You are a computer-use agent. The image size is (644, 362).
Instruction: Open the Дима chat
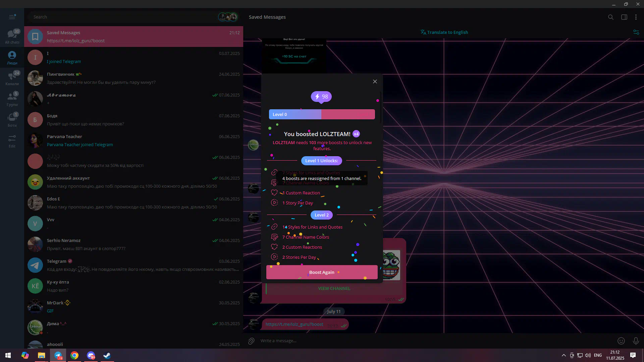tap(134, 327)
